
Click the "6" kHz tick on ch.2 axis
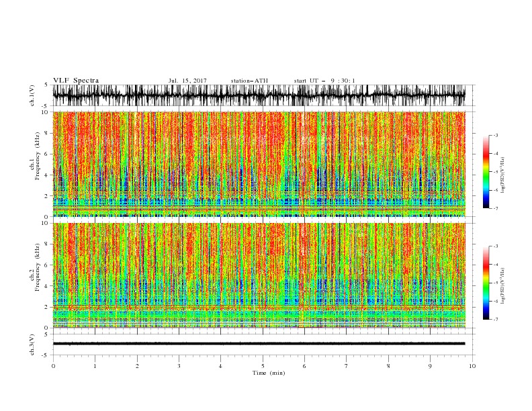pos(47,265)
